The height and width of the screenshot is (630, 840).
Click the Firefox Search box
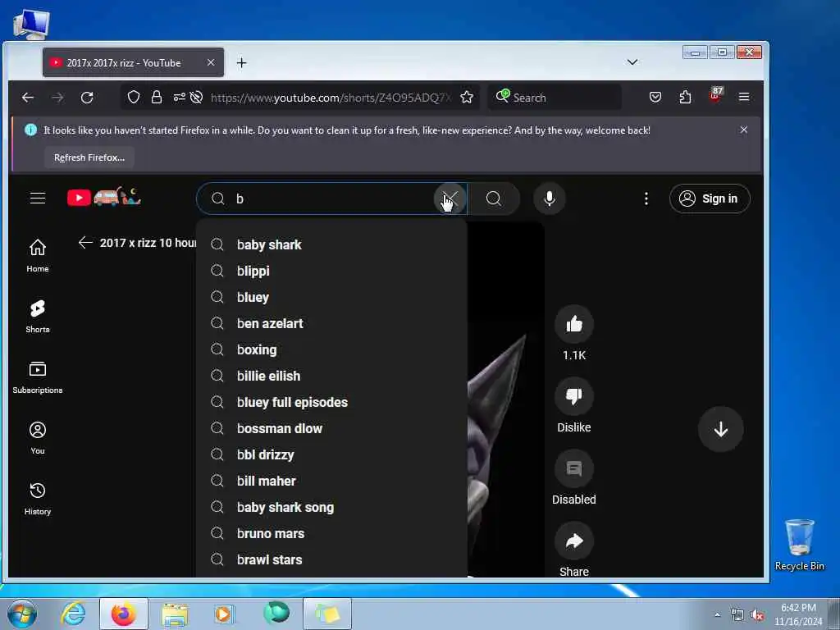coord(555,98)
